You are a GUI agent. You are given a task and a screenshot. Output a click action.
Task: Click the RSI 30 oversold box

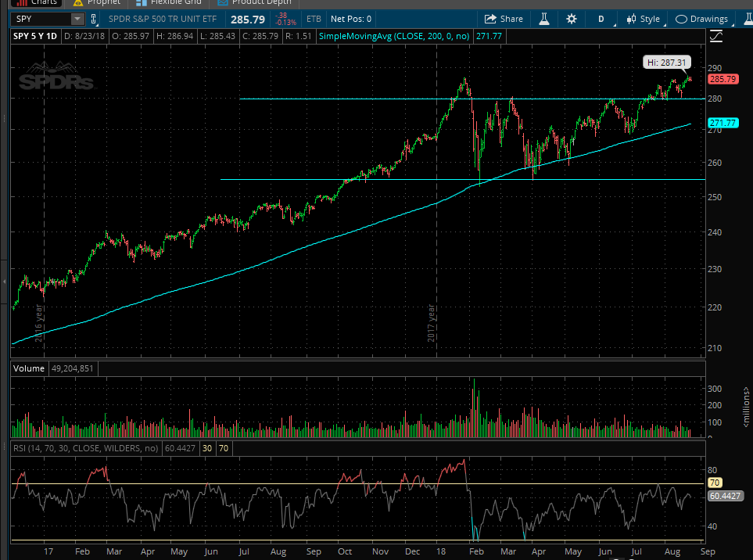[207, 449]
